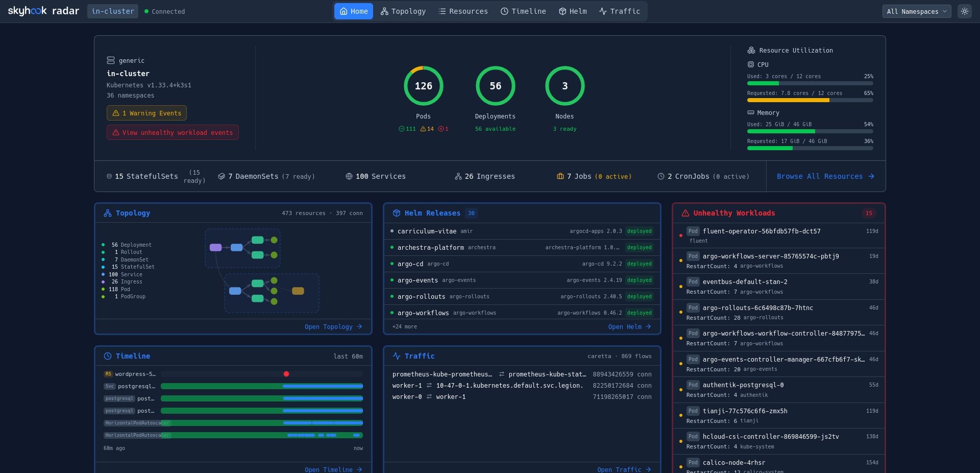Viewport: 980px width, 473px height.
Task: Click the CronJobs clock icon
Action: click(661, 176)
